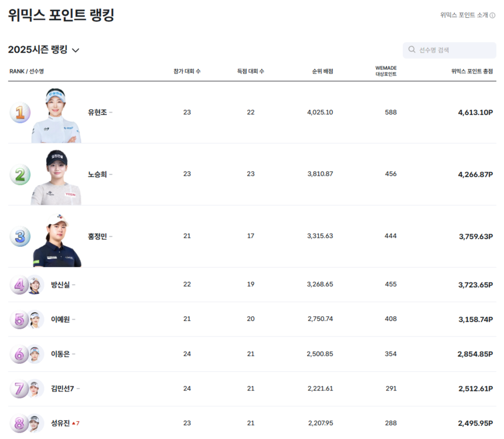Open player 유현조's profile name link
Image resolution: width=504 pixels, height=439 pixels.
[97, 112]
